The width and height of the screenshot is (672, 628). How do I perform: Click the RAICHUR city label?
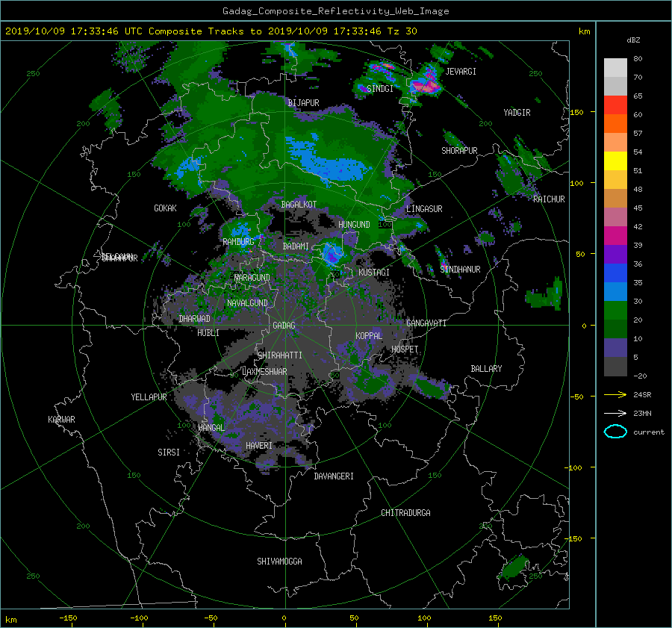pos(549,199)
